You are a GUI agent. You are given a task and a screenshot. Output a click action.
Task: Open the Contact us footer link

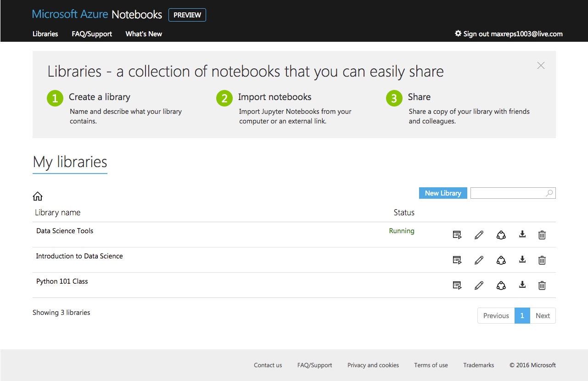pos(268,365)
